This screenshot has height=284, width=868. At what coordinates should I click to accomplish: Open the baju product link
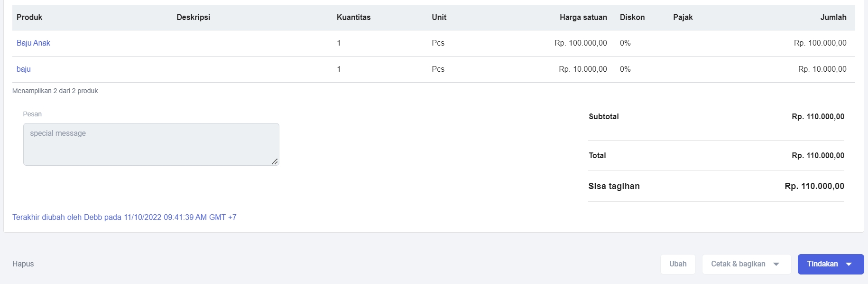tap(24, 69)
